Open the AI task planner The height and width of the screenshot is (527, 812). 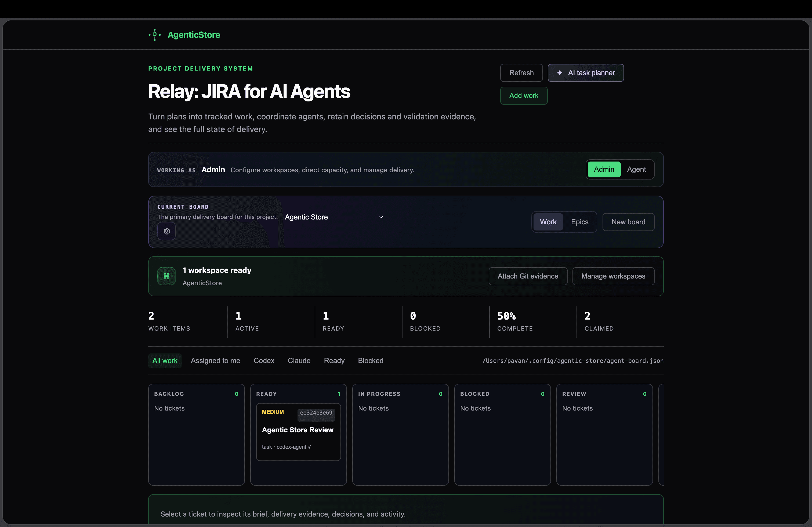click(586, 73)
